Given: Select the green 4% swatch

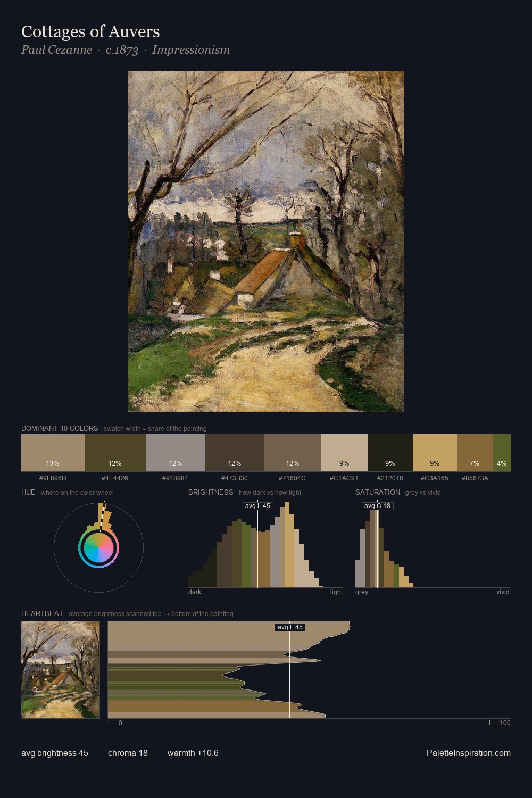Looking at the screenshot, I should coord(502,453).
